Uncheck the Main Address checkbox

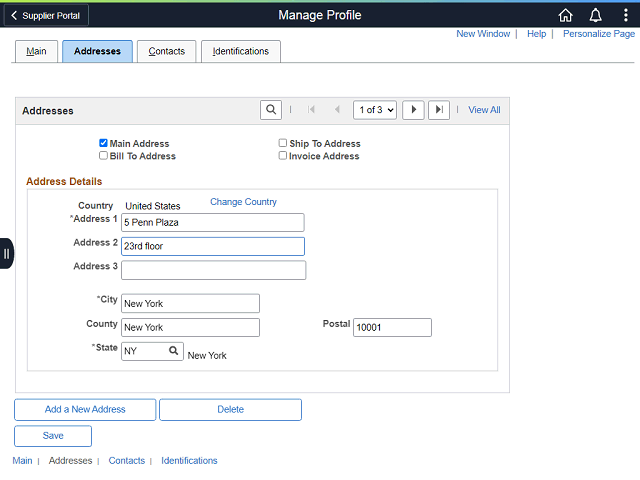103,143
